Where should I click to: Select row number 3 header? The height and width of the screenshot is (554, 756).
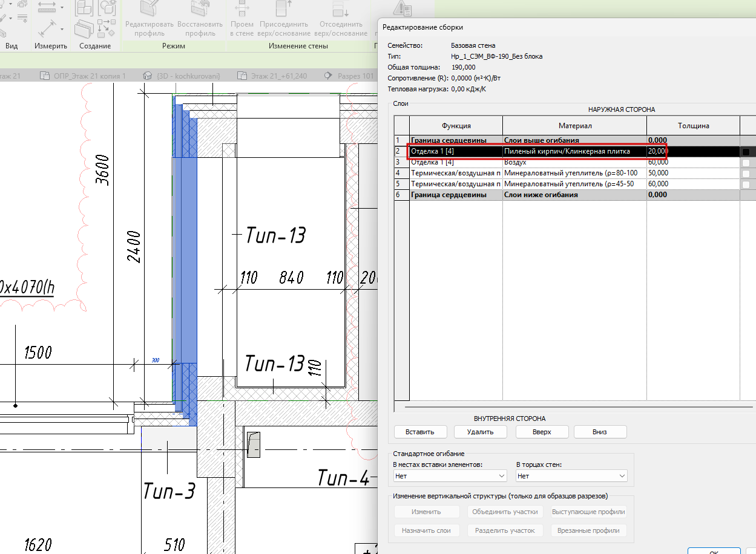(402, 162)
